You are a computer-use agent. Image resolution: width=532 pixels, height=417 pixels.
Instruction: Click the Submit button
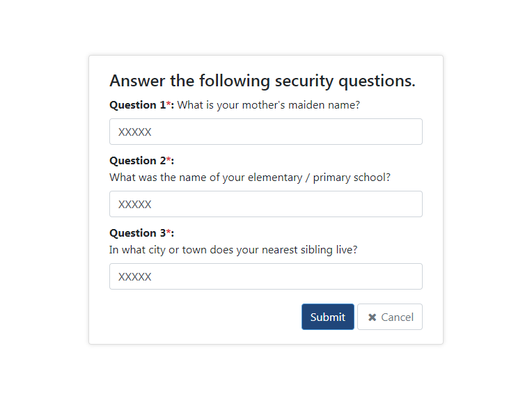pyautogui.click(x=328, y=317)
